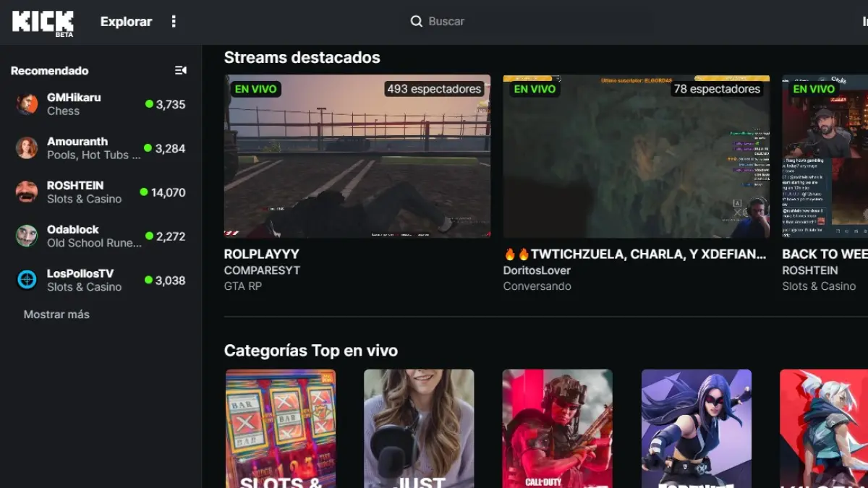Image resolution: width=868 pixels, height=488 pixels.
Task: Open the three-dot more options menu
Action: click(174, 22)
